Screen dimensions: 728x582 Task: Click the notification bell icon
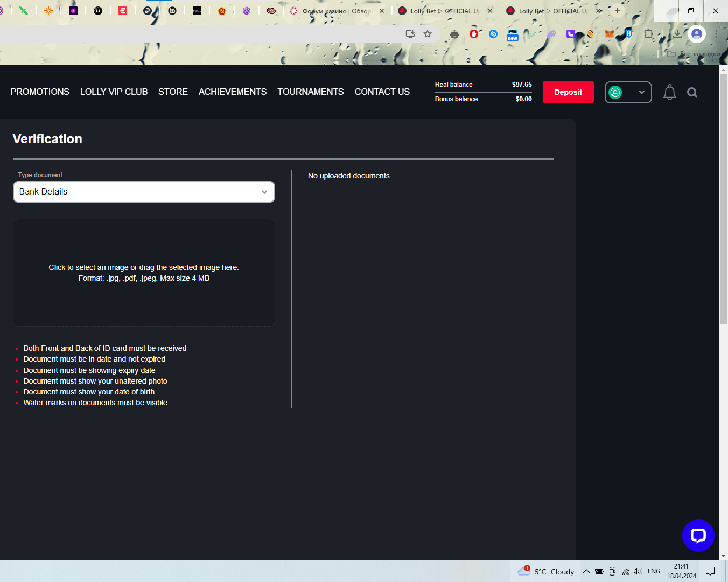tap(669, 93)
